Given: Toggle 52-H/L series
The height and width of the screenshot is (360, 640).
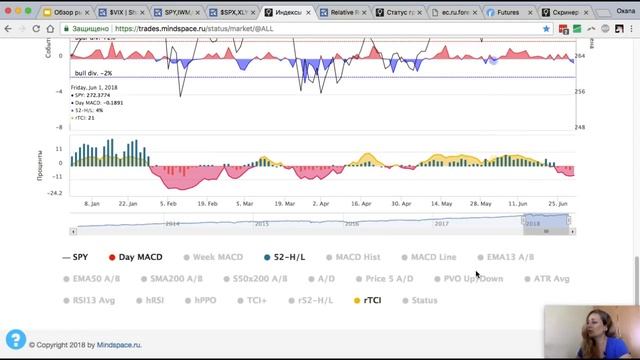Looking at the screenshot, I should (284, 257).
